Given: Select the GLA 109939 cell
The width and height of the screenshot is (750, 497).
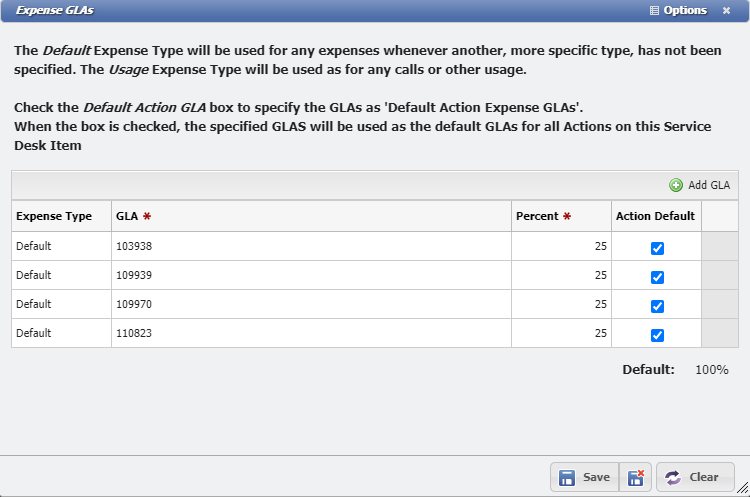Looking at the screenshot, I should pos(310,275).
